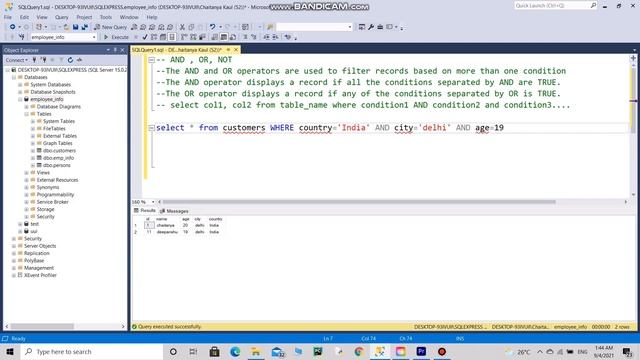The image size is (640, 360).
Task: Expand the dbo.emp_info table node
Action: 33,158
